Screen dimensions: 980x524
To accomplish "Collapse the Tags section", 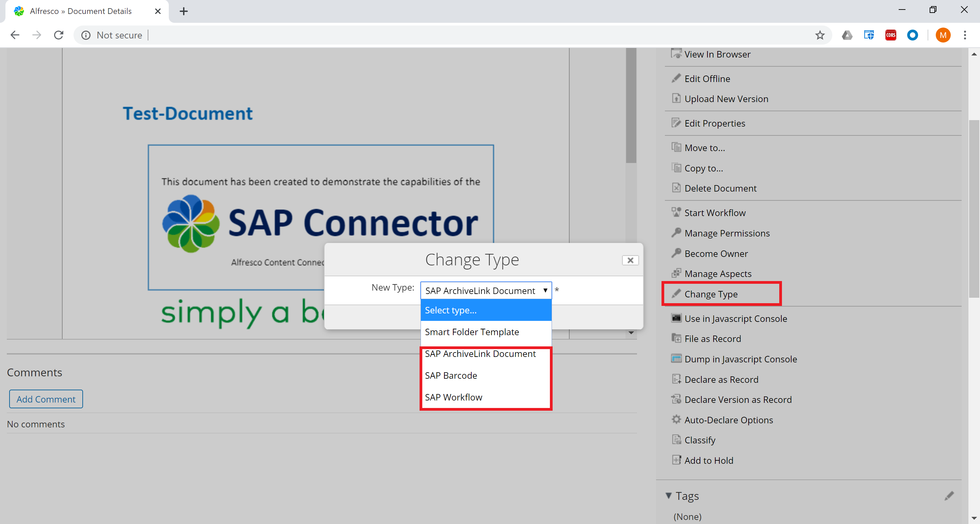I will click(x=668, y=495).
